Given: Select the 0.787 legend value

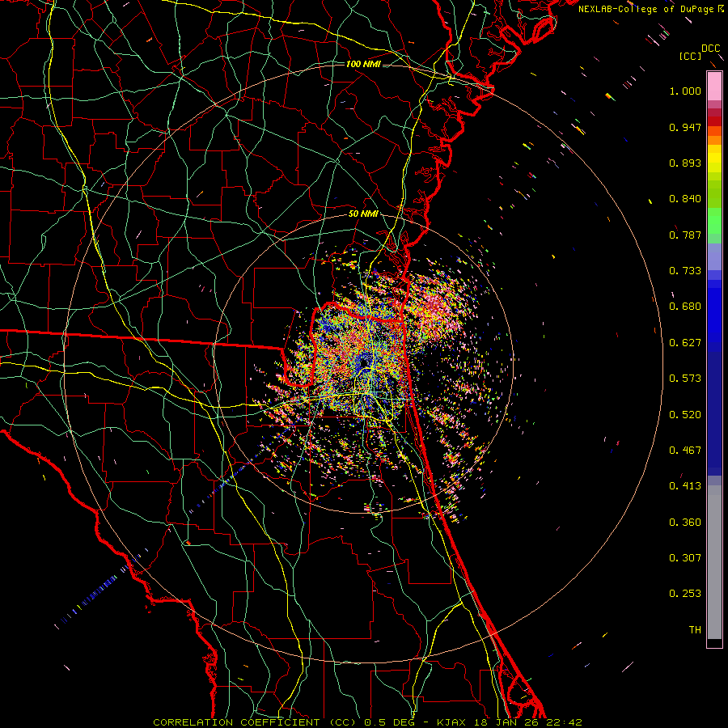Looking at the screenshot, I should coord(685,235).
